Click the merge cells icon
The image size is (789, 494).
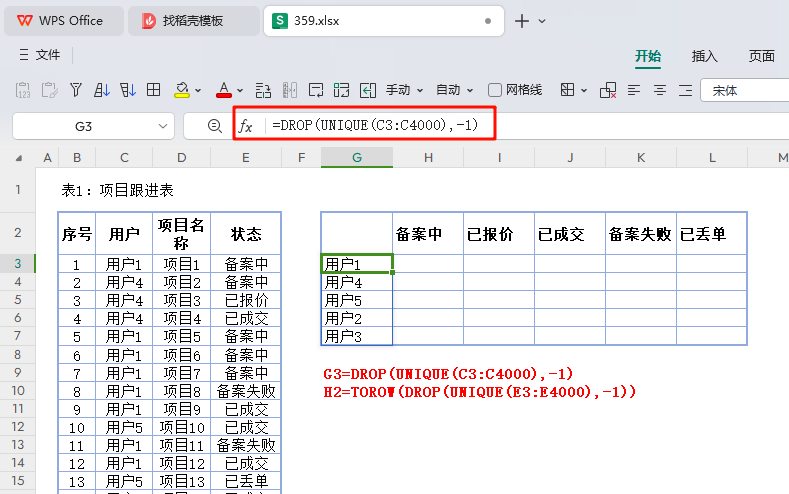click(341, 91)
